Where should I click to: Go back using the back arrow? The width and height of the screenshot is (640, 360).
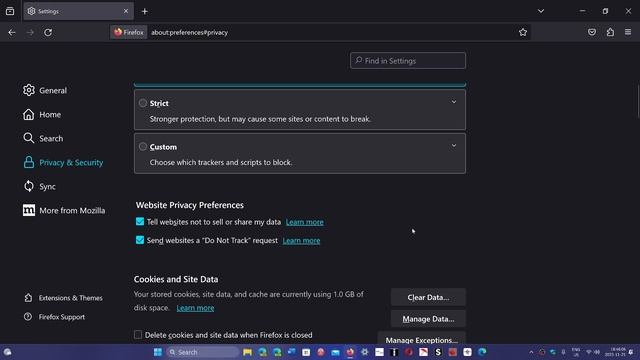[x=12, y=32]
